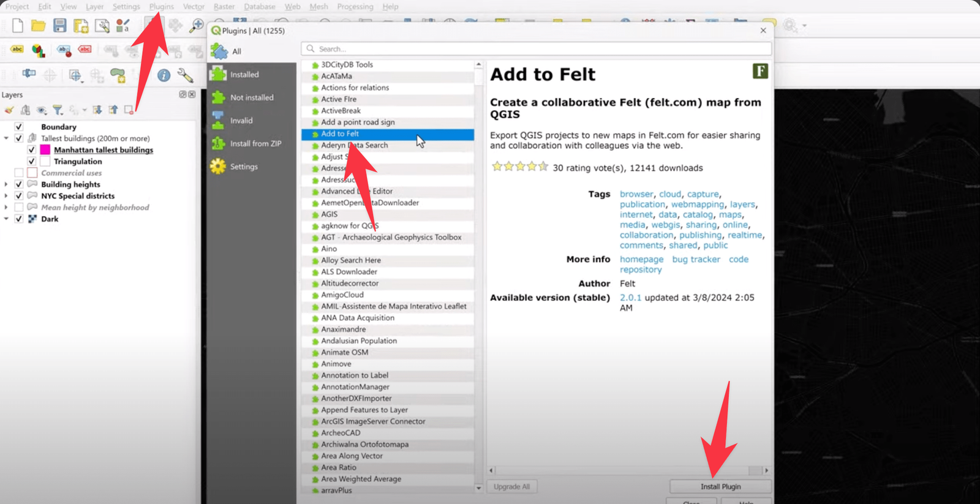
Task: Click the plugin Search input field
Action: [536, 49]
